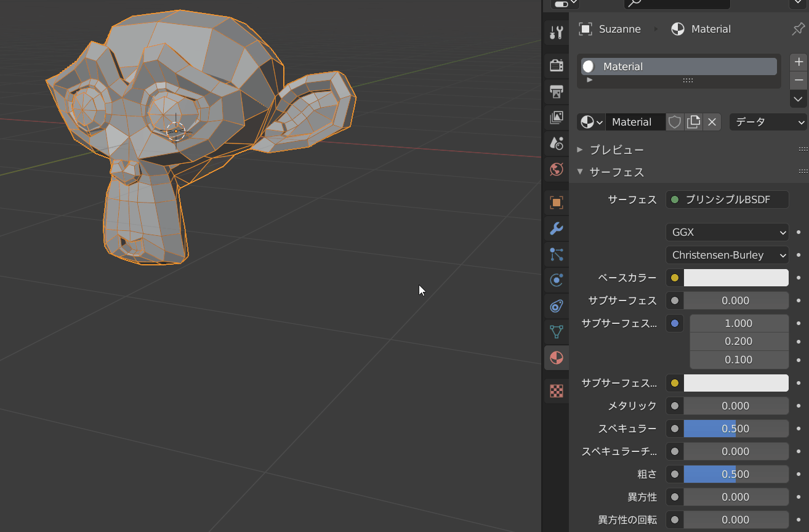Open the View Layer properties tab
Screen dimensions: 809x532
click(x=557, y=118)
